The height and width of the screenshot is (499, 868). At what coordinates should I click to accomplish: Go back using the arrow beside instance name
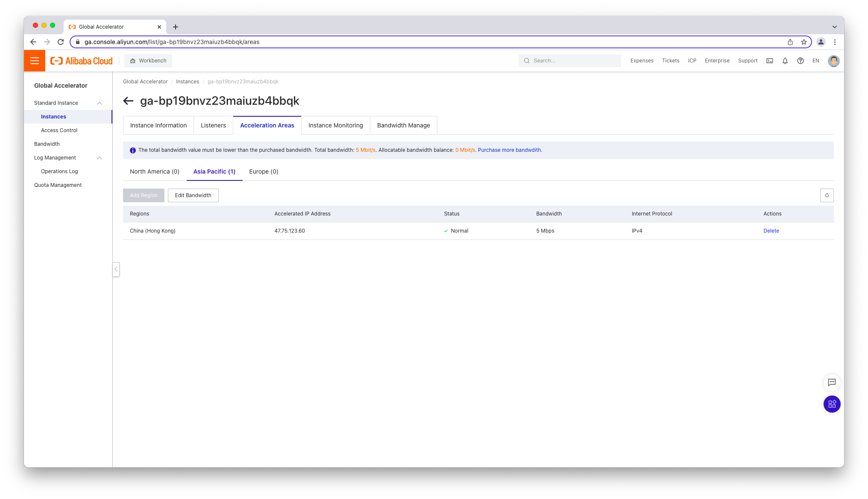[x=128, y=101]
